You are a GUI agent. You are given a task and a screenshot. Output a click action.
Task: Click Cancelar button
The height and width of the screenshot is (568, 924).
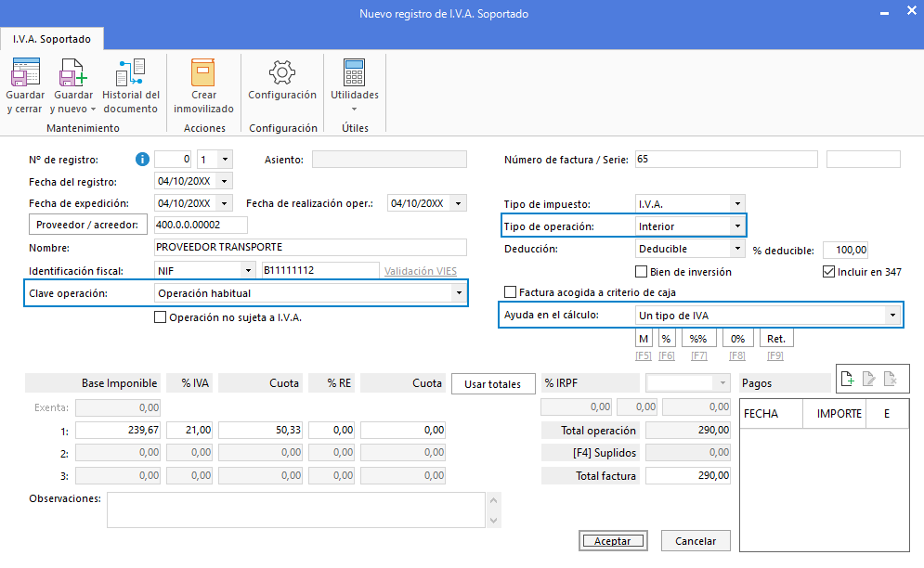(x=696, y=541)
